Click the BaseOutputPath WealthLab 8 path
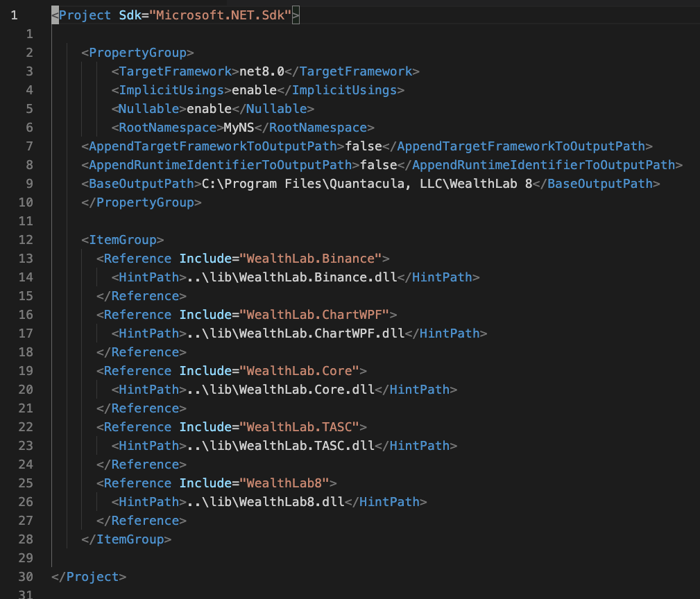The height and width of the screenshot is (599, 700). (367, 184)
